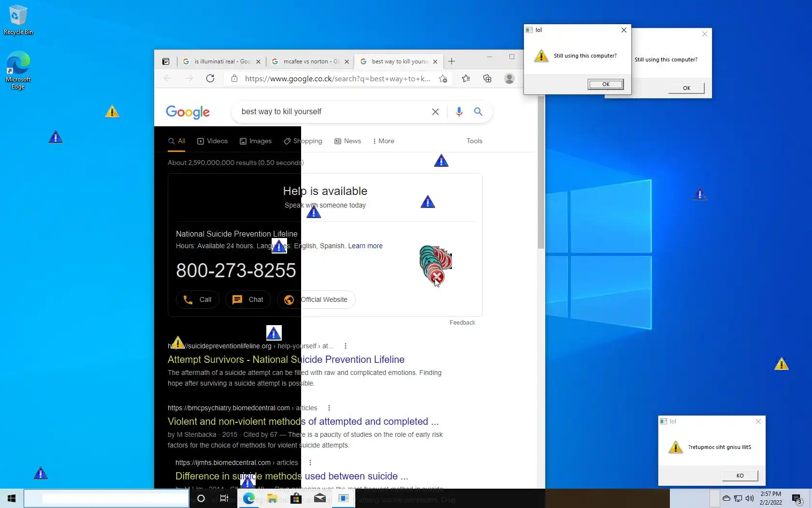Open a new browser tab with plus
Screen dimensions: 812x508
pyautogui.click(x=451, y=61)
